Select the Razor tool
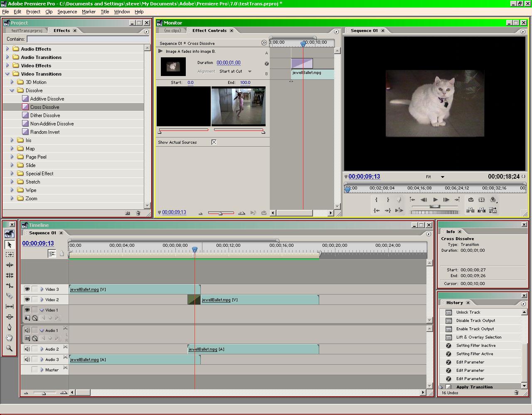The width and height of the screenshot is (532, 415). pos(9,296)
